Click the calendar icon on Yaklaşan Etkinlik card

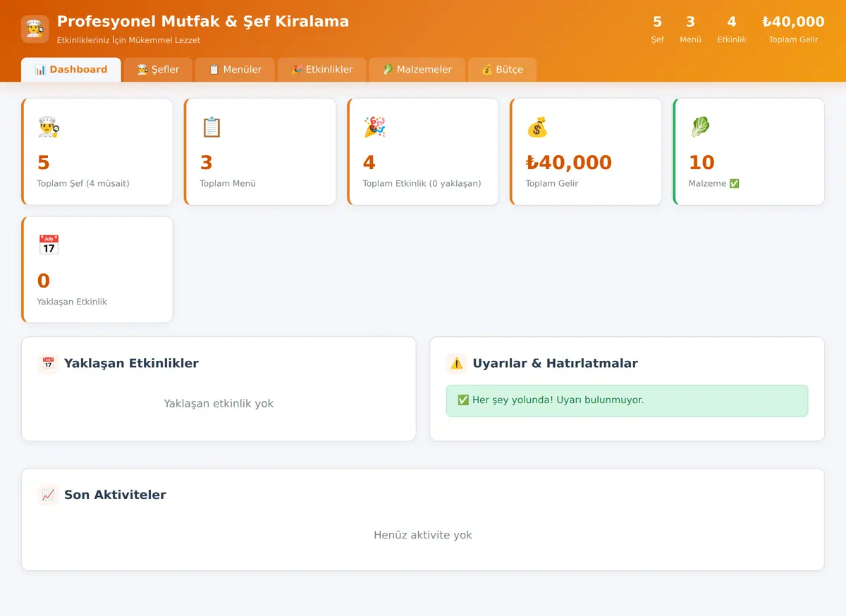point(49,245)
